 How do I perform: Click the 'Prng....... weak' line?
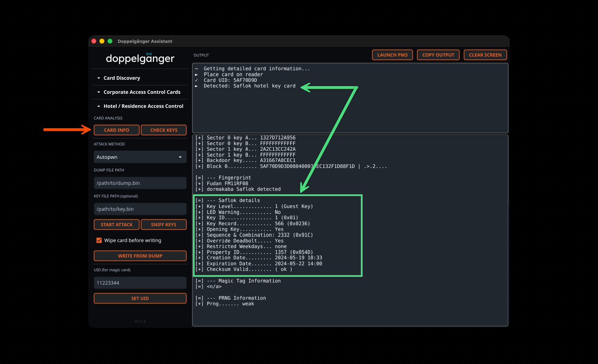(225, 304)
